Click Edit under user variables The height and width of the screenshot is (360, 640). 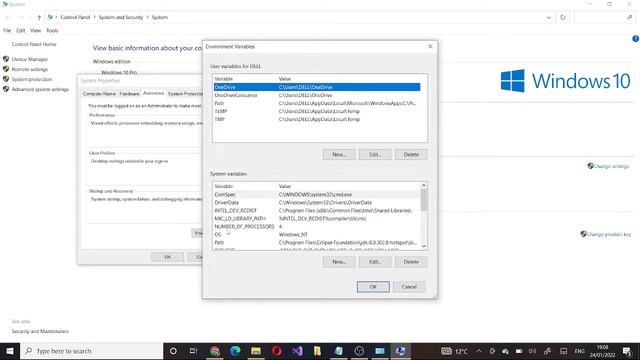click(x=375, y=155)
